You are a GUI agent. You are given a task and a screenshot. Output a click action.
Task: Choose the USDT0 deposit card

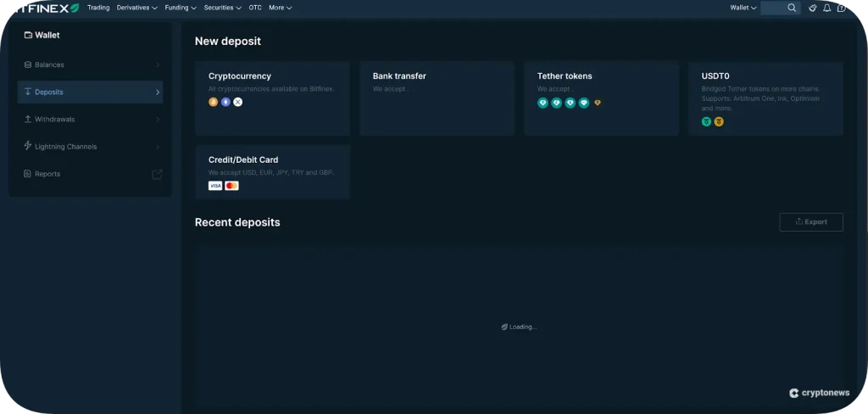tap(765, 98)
